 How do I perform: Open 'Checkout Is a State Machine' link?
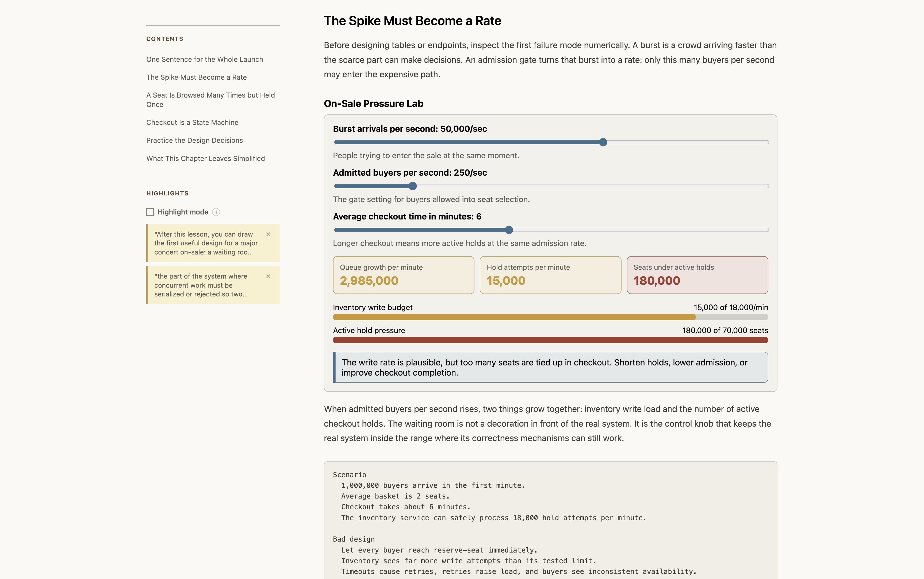[192, 122]
